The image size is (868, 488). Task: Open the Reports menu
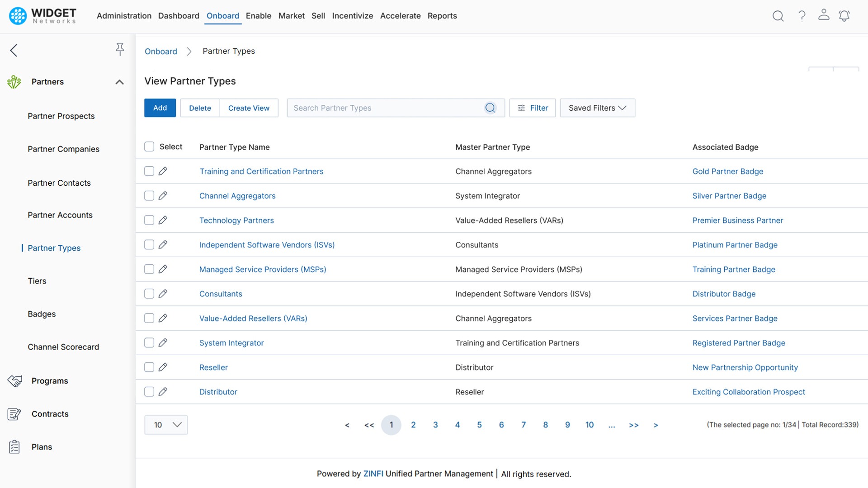tap(442, 16)
